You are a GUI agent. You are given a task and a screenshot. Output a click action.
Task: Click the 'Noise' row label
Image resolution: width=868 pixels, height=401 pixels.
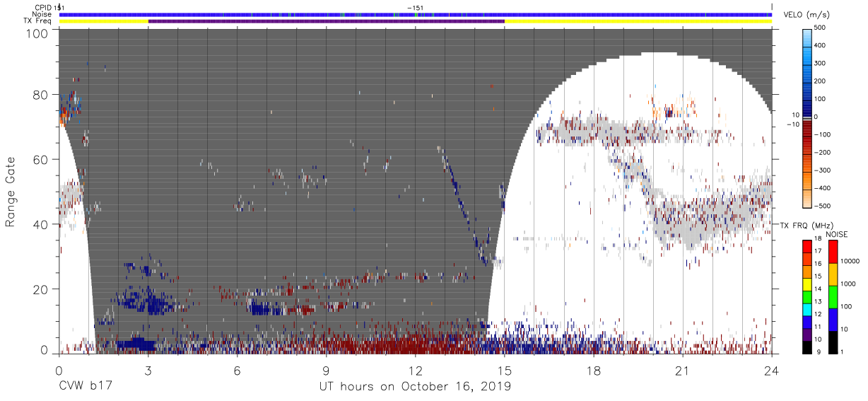[42, 14]
